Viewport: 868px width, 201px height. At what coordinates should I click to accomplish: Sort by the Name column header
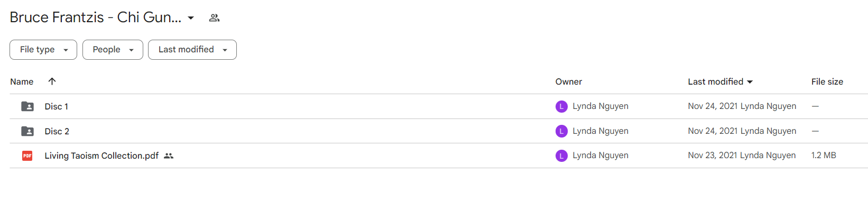click(22, 81)
